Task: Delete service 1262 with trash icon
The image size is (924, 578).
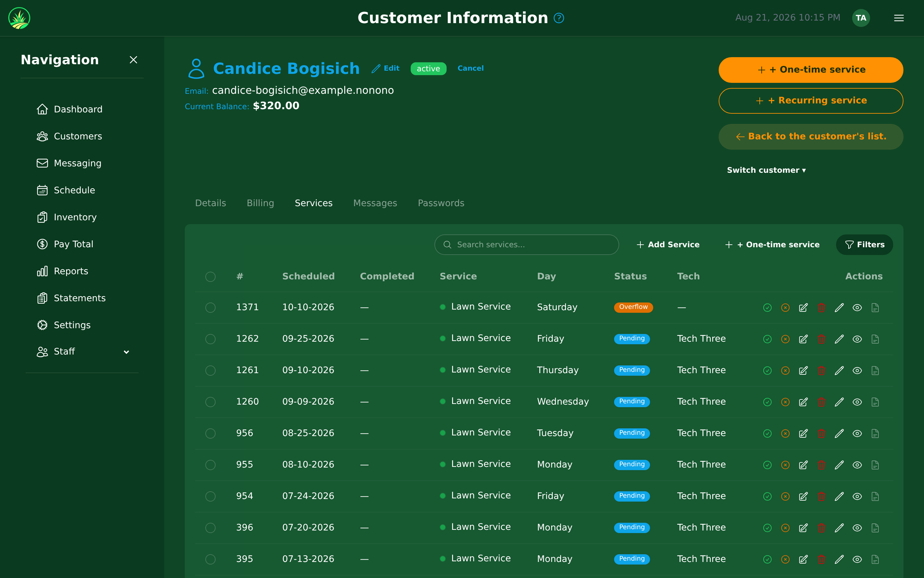Action: click(x=821, y=339)
